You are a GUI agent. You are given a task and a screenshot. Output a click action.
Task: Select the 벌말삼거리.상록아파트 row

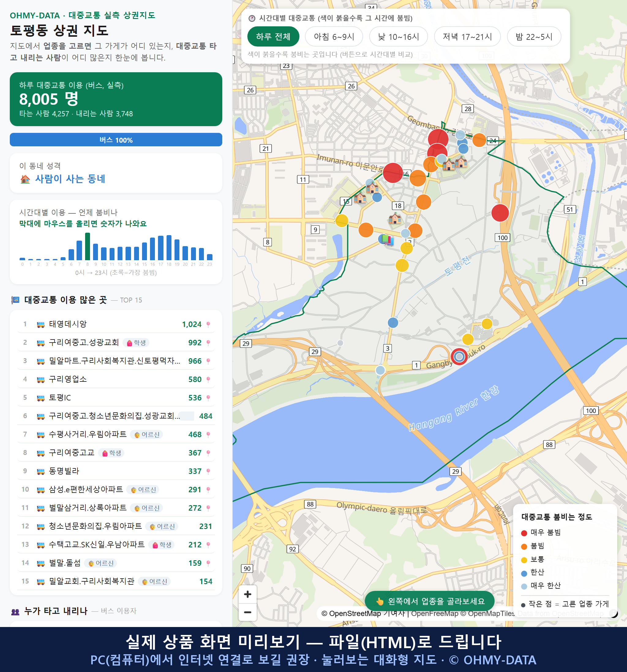click(x=116, y=508)
